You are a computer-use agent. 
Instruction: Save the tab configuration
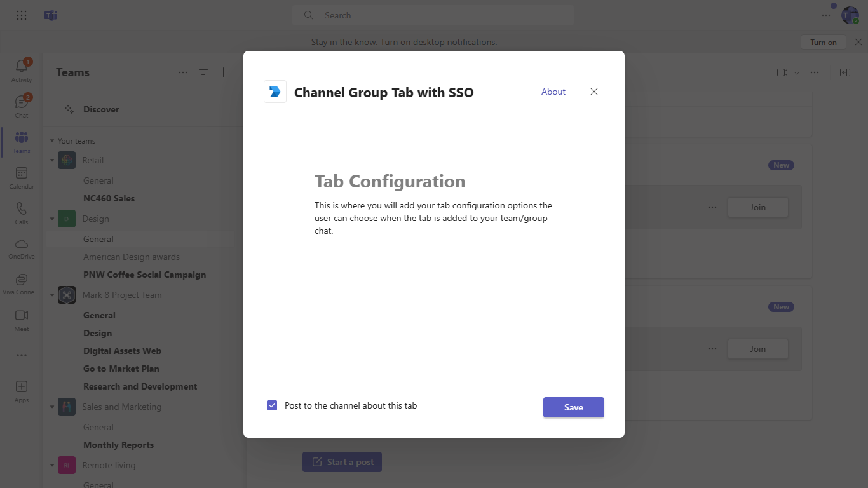point(574,407)
